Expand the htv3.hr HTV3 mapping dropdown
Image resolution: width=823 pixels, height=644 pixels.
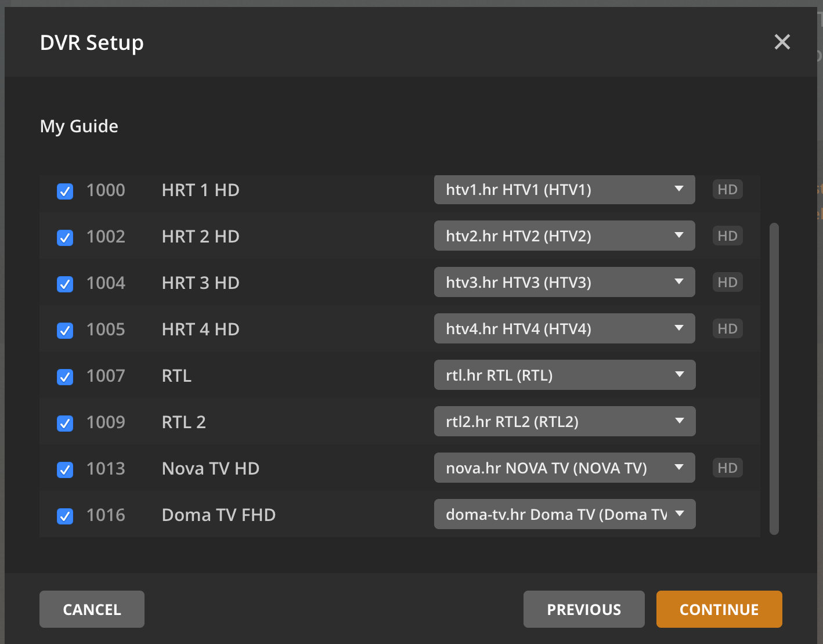point(564,282)
